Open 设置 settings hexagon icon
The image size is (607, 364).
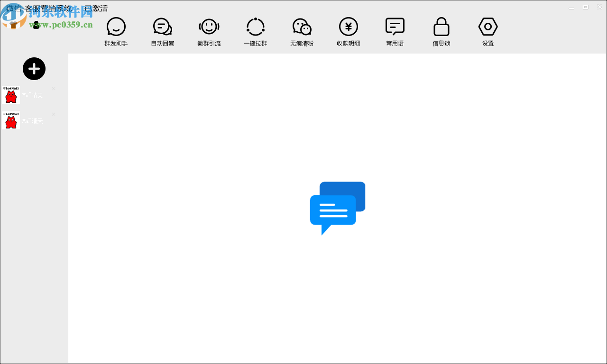tap(487, 27)
